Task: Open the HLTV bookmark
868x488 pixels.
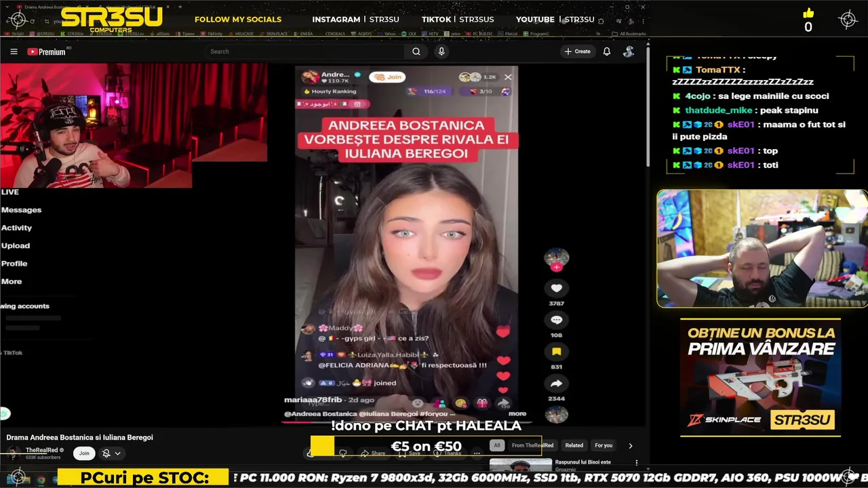Action: tap(430, 33)
